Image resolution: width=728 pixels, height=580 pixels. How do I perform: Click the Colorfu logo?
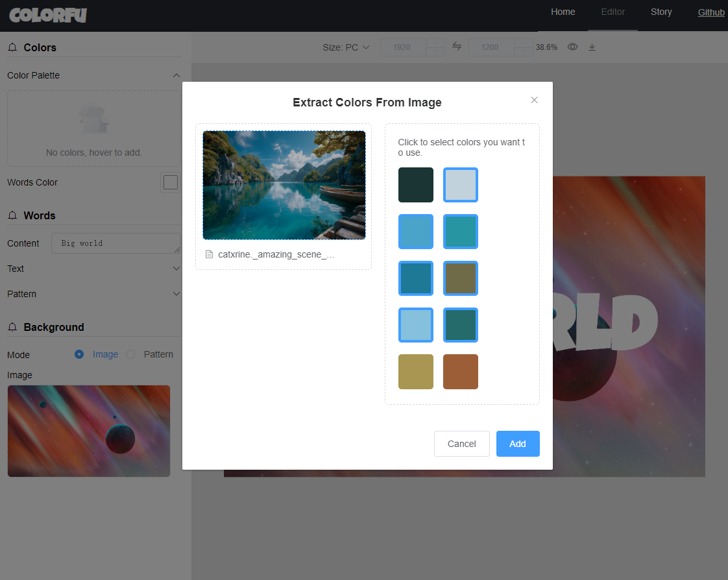pos(48,16)
